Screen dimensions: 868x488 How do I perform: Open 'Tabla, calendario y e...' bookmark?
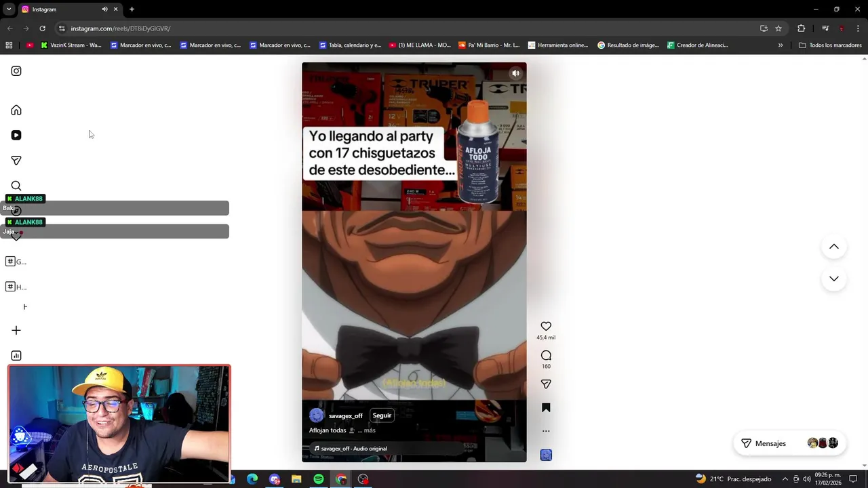coord(351,45)
